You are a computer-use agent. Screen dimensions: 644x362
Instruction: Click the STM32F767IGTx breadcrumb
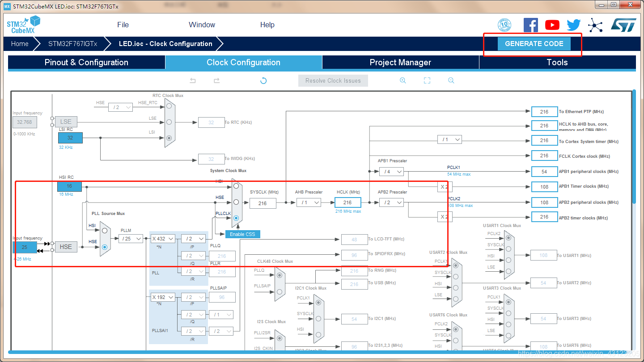[72, 44]
